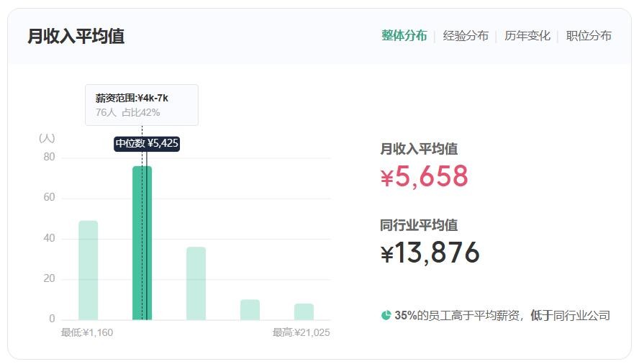Click the third bar in the chart

(x=196, y=283)
